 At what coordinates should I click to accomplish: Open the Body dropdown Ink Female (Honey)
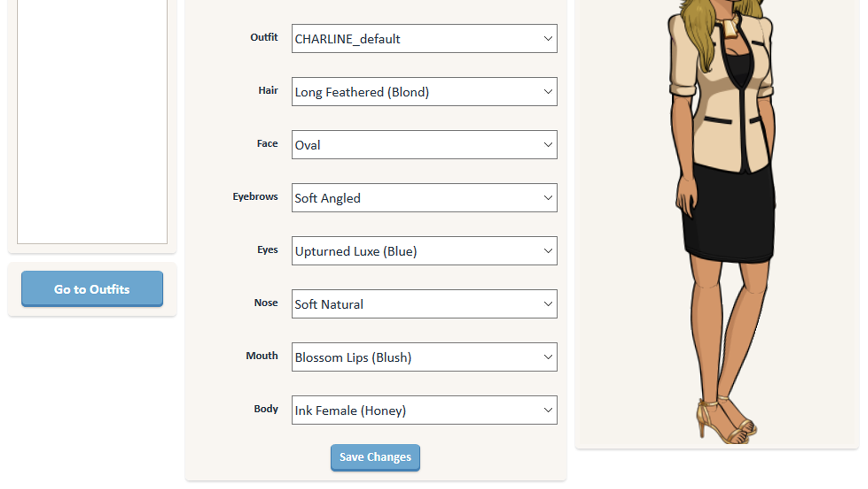coord(424,410)
